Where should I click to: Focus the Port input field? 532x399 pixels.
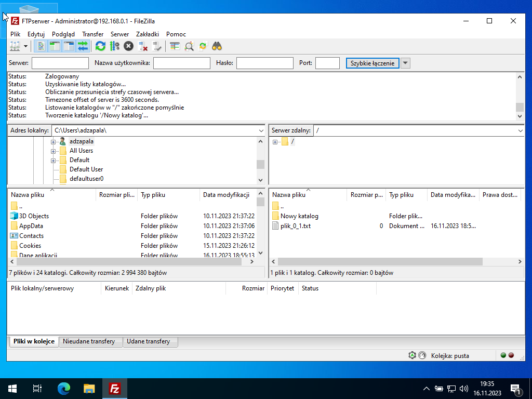327,63
